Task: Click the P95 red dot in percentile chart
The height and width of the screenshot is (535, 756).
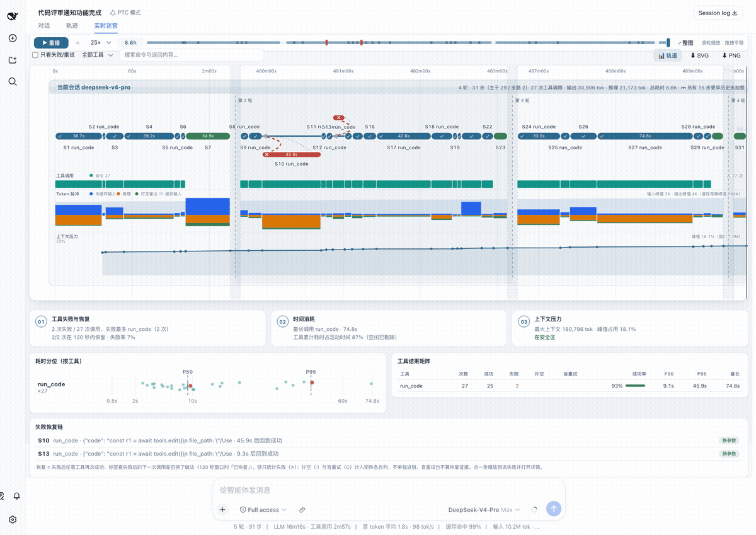Action: 312,383
